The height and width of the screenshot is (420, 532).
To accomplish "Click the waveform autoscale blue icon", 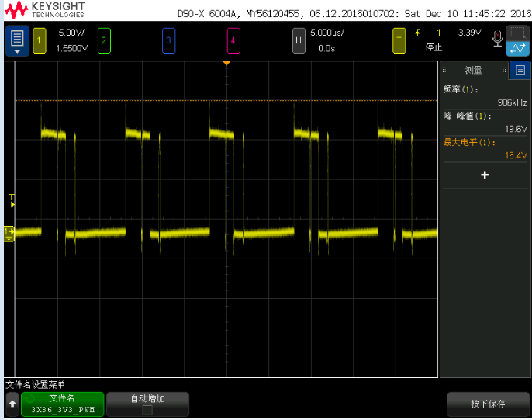I will click(x=518, y=49).
